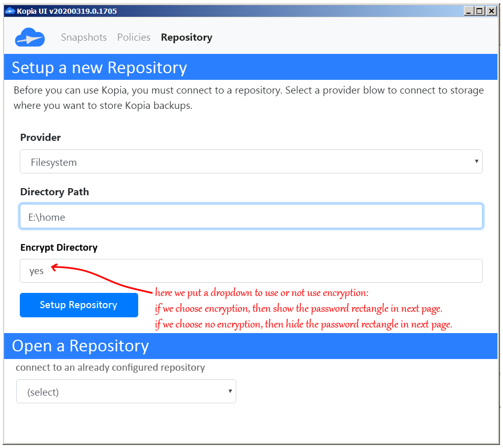Viewport: 503px width, 448px height.
Task: Select the Repository navigation item
Action: (186, 37)
